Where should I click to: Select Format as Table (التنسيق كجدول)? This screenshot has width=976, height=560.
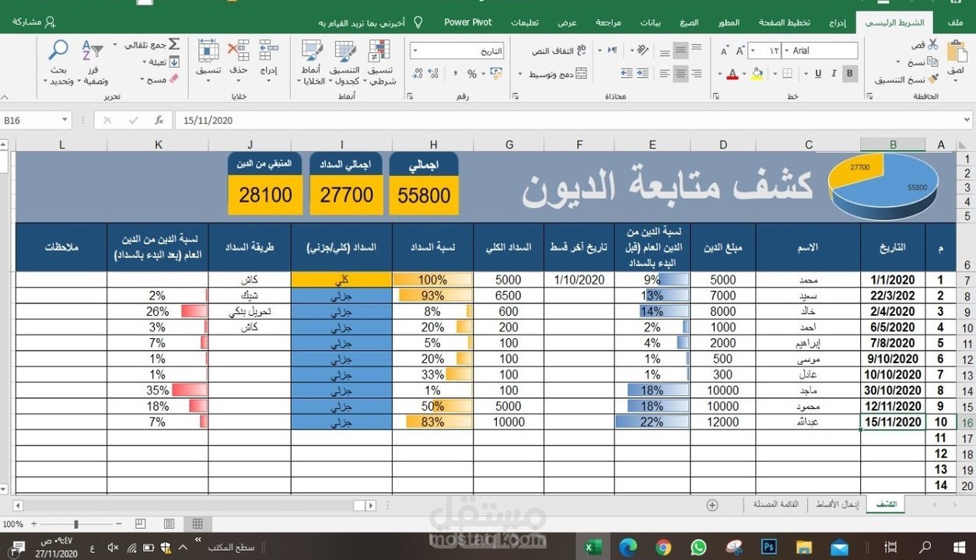click(345, 62)
